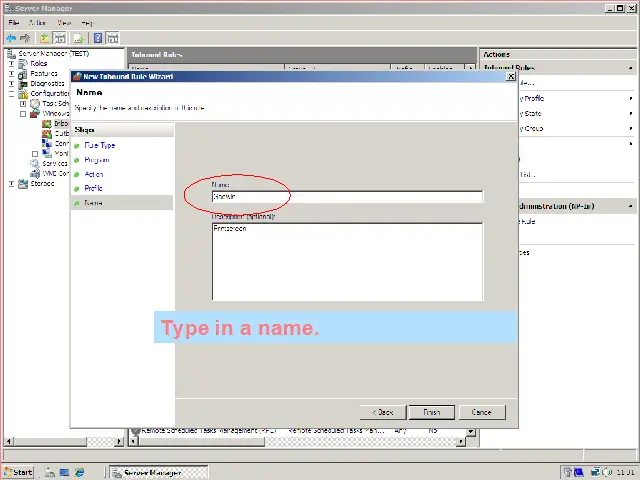Click the Roles node icon

point(24,64)
